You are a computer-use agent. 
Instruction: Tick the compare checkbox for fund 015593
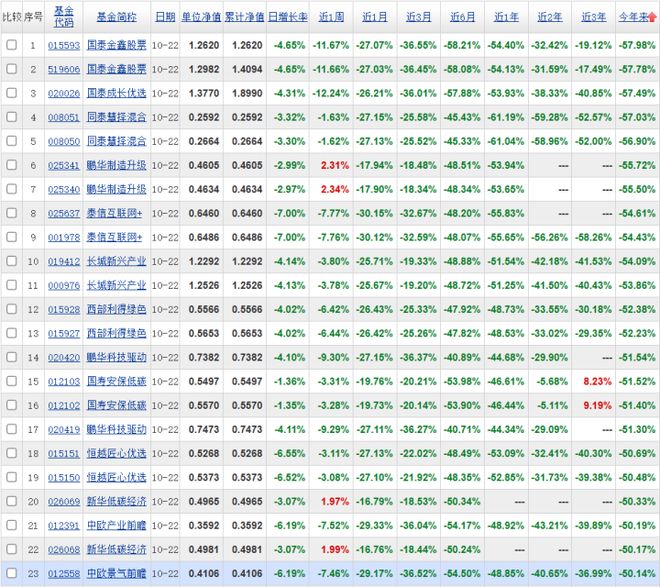point(12,45)
